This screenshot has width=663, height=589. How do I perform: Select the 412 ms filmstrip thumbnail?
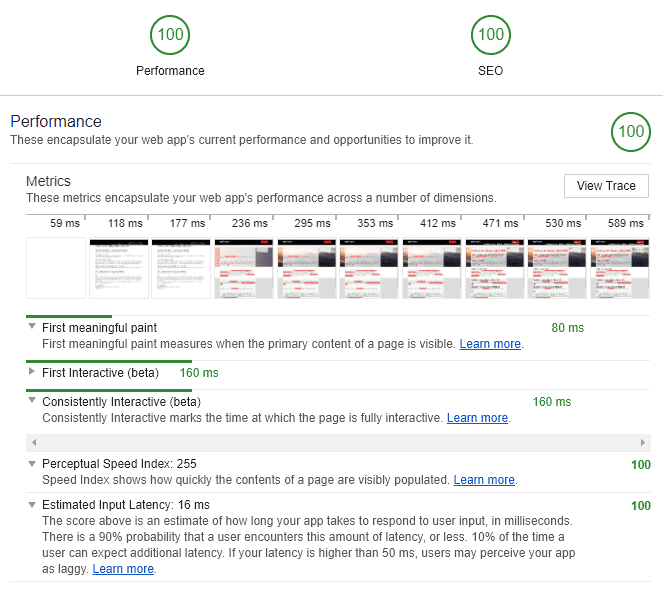pos(431,267)
